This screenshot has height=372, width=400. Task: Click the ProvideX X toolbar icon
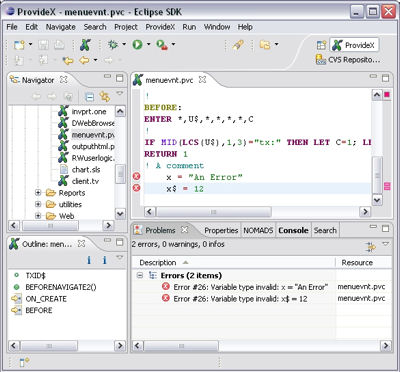pos(85,45)
